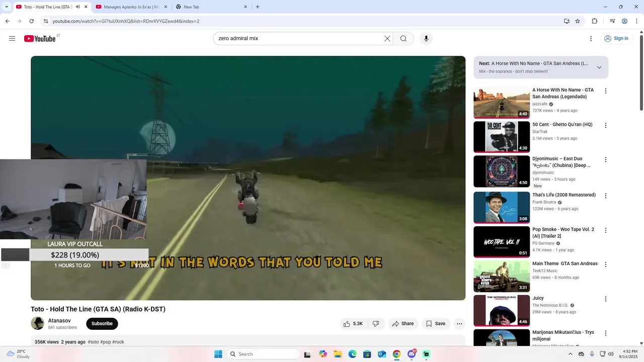Open the Atanasov channel name link
Image resolution: width=644 pixels, height=362 pixels.
click(59, 321)
